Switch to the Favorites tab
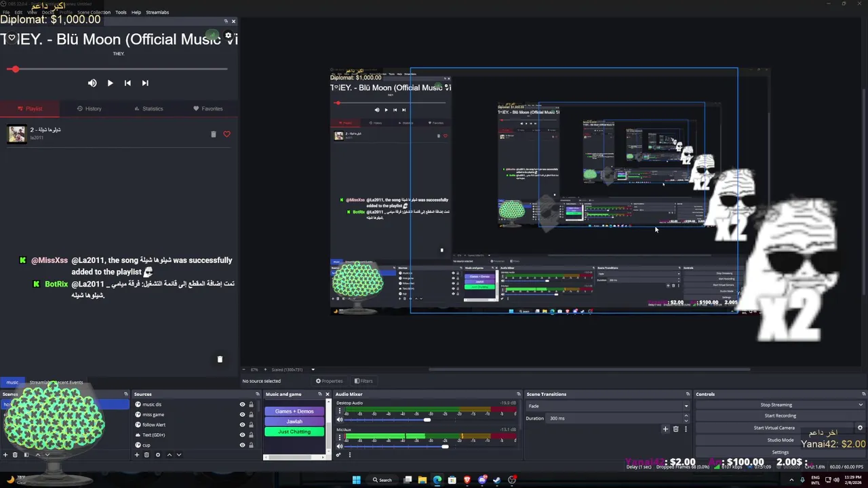The image size is (868, 488). tap(208, 108)
